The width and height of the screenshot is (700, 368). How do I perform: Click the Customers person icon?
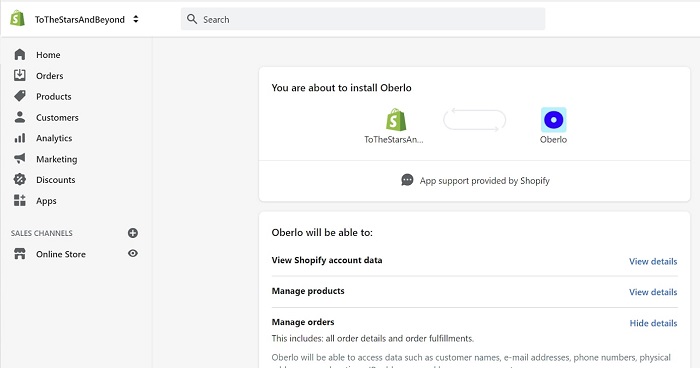tap(20, 117)
